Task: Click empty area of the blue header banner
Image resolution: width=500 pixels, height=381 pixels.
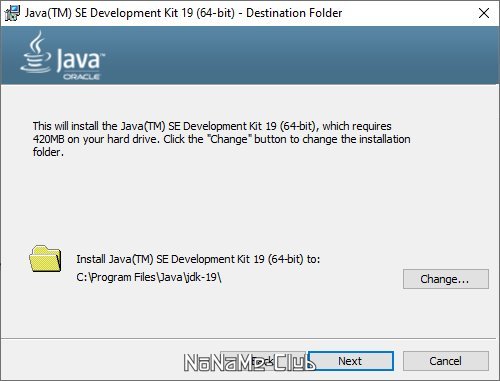Action: pyautogui.click(x=300, y=55)
